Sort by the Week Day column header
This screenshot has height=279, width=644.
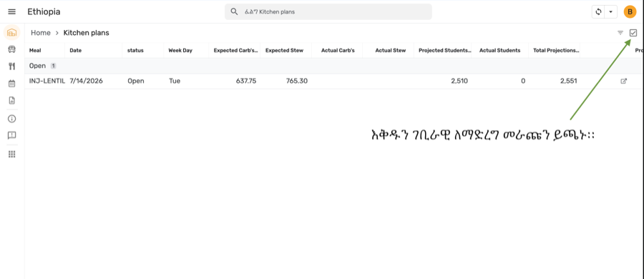tap(180, 51)
